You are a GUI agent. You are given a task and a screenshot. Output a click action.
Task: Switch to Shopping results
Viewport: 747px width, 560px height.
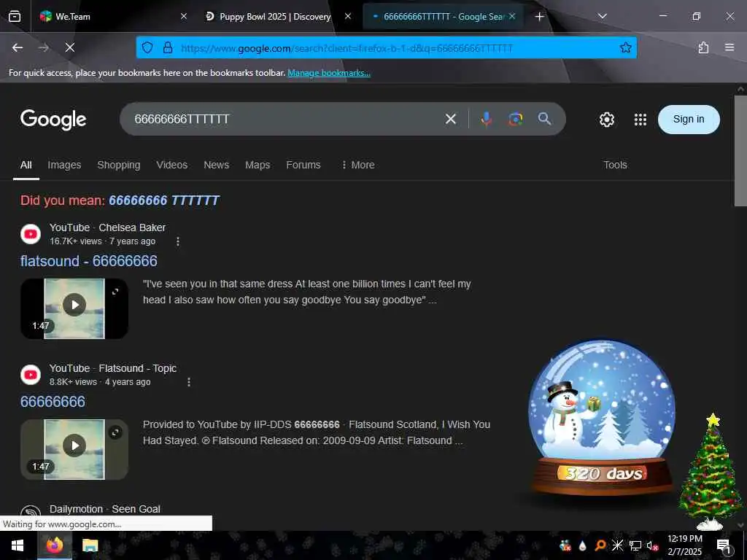point(119,165)
